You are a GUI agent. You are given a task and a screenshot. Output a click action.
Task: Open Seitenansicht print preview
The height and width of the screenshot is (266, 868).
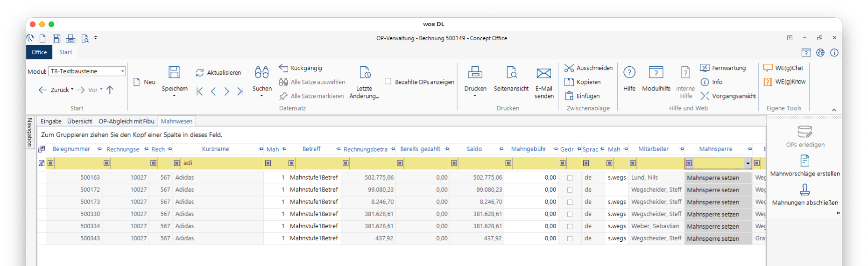point(511,72)
